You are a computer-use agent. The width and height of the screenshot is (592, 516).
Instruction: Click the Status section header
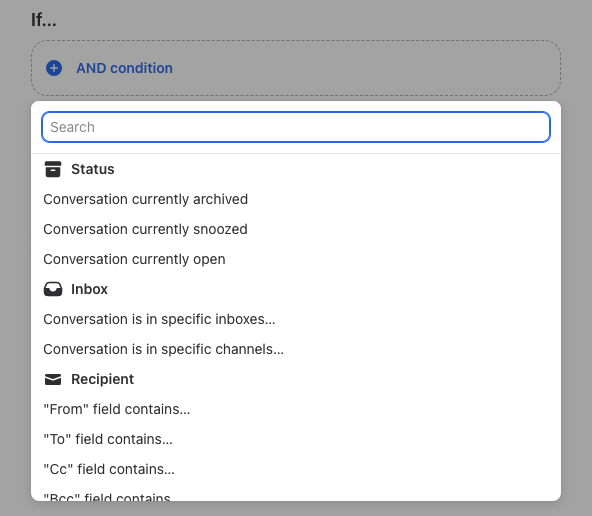(92, 169)
